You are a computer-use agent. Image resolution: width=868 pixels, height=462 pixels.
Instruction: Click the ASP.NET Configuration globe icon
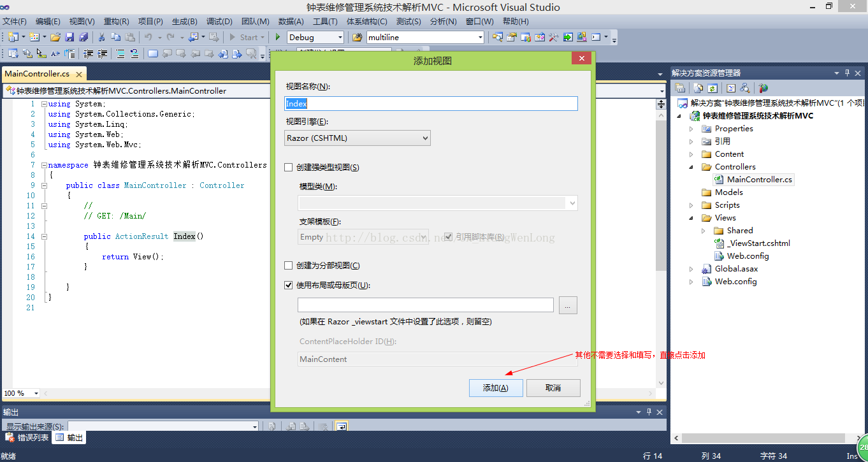(x=763, y=88)
